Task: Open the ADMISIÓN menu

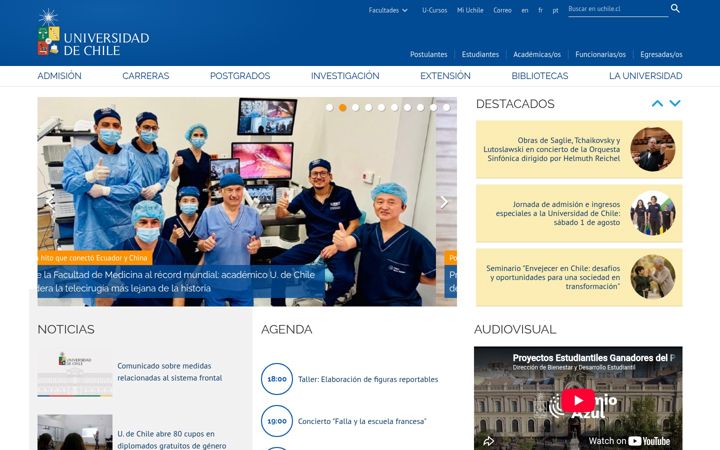Action: tap(59, 76)
